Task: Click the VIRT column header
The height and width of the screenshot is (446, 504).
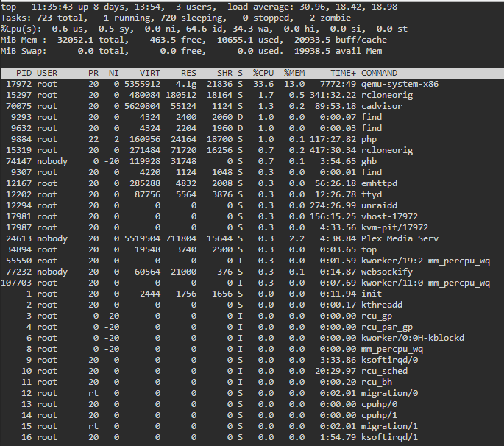Action: (150, 74)
